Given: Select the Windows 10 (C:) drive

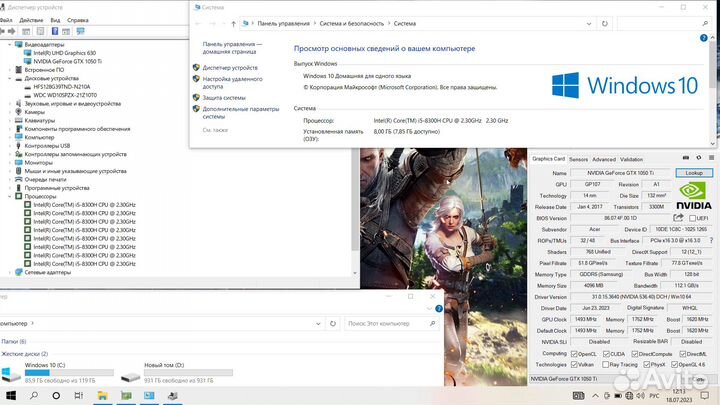Looking at the screenshot, I should tap(45, 366).
